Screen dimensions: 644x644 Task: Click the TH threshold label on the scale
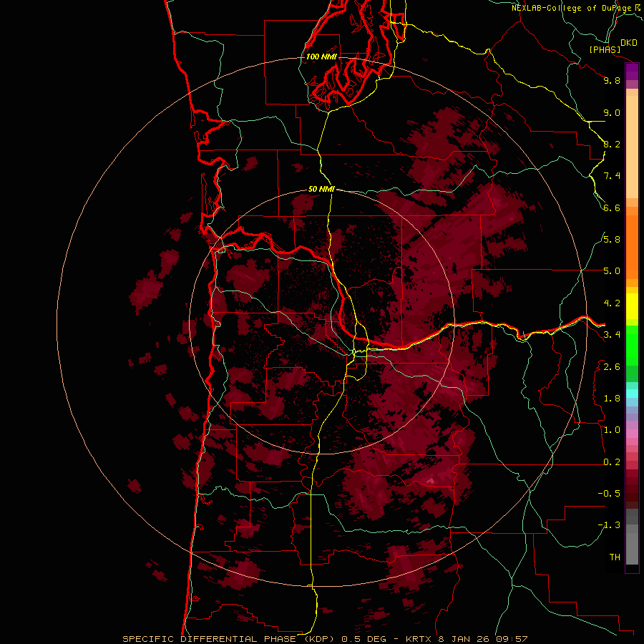tap(615, 557)
